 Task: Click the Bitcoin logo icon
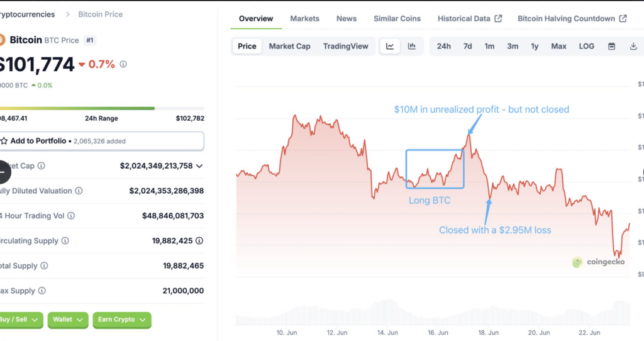tap(2, 40)
